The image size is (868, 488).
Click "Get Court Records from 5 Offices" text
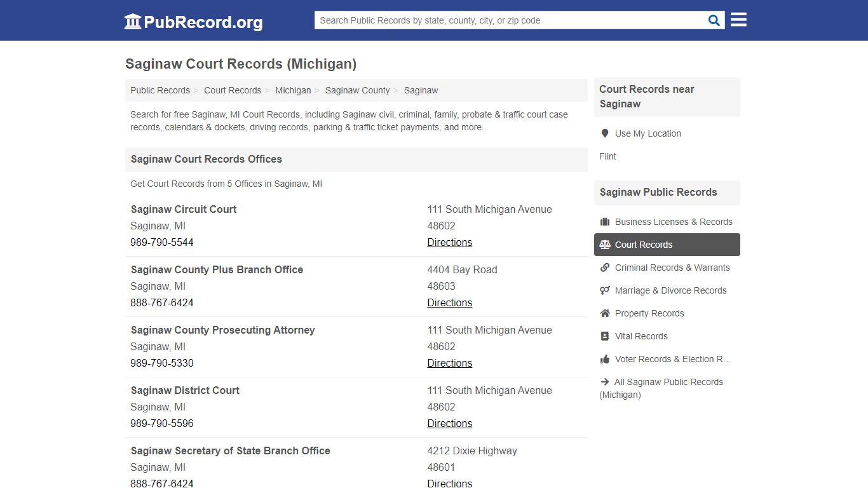[x=226, y=184]
